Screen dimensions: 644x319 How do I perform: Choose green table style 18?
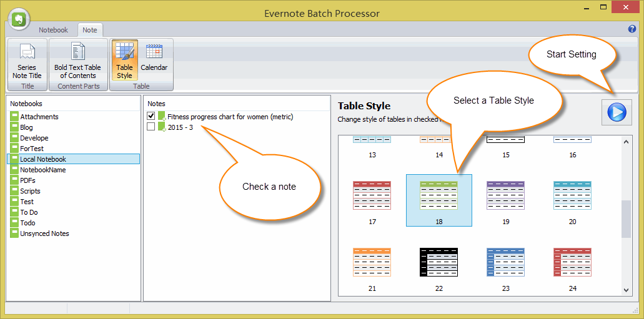click(439, 200)
